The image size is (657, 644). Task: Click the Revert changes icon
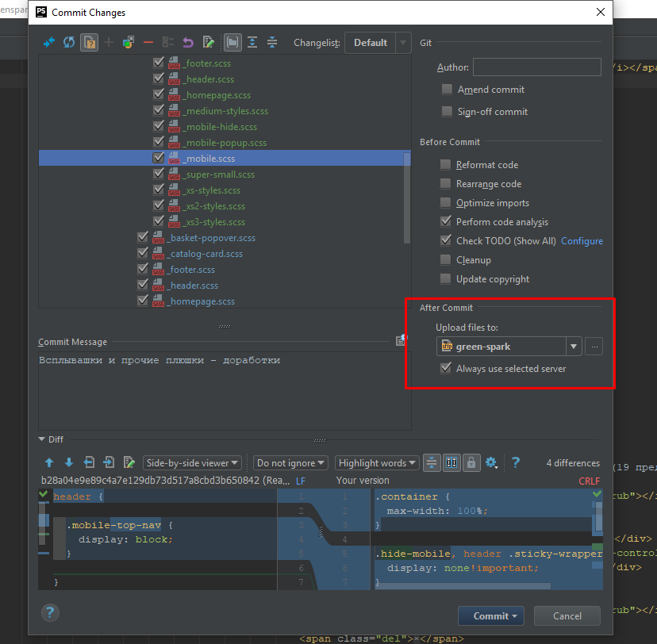[x=188, y=43]
